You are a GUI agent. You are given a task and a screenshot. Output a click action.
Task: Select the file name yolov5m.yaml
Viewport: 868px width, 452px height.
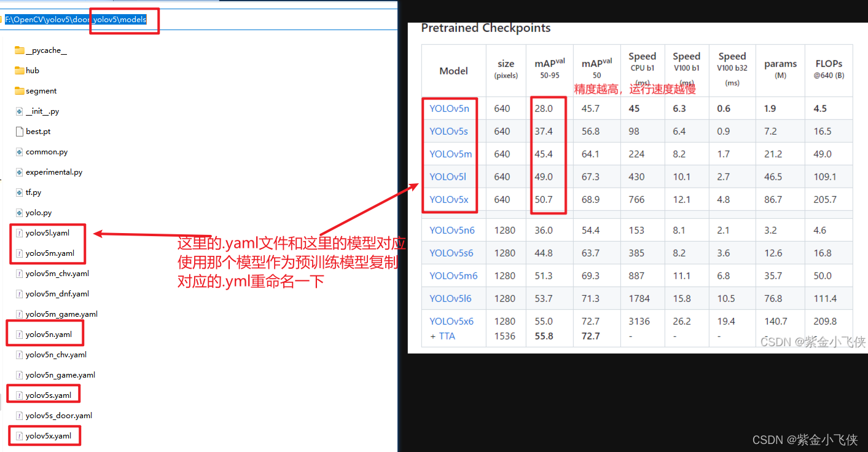(x=50, y=253)
